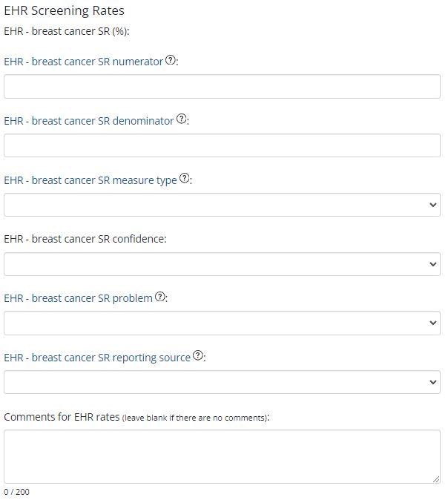Image resolution: width=448 pixels, height=503 pixels.
Task: Click help icon beside SR denominator label
Action: point(182,119)
